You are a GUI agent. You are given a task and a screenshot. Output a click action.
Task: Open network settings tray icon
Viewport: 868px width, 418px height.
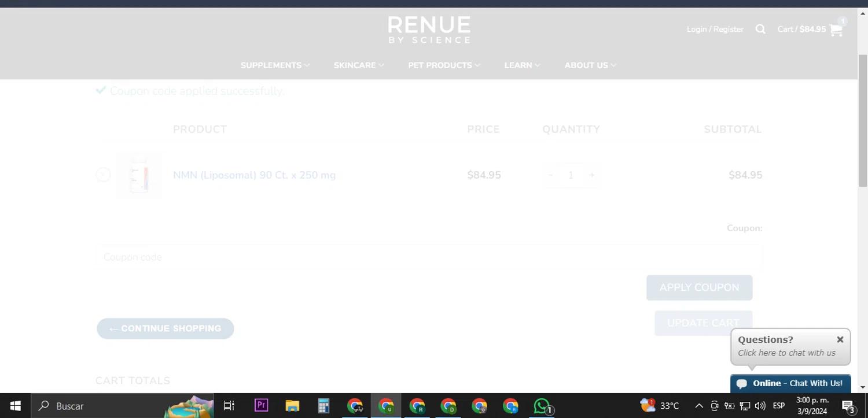click(x=745, y=406)
